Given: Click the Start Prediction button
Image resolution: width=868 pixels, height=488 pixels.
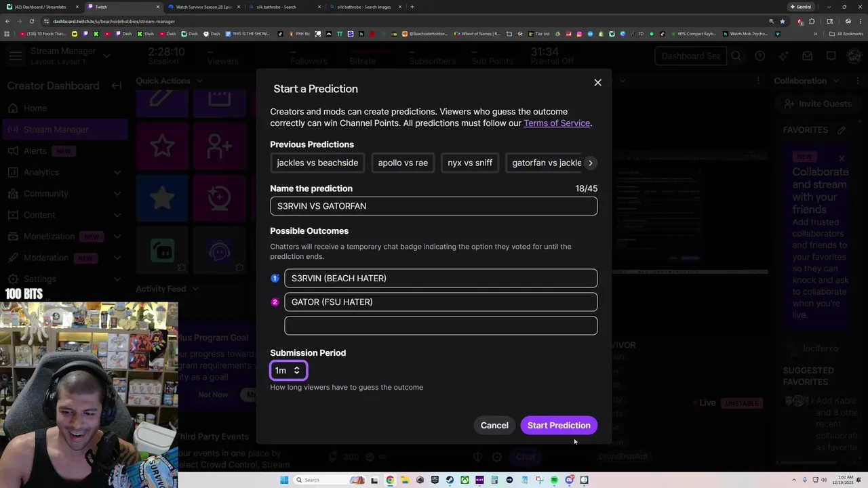Looking at the screenshot, I should (x=559, y=425).
